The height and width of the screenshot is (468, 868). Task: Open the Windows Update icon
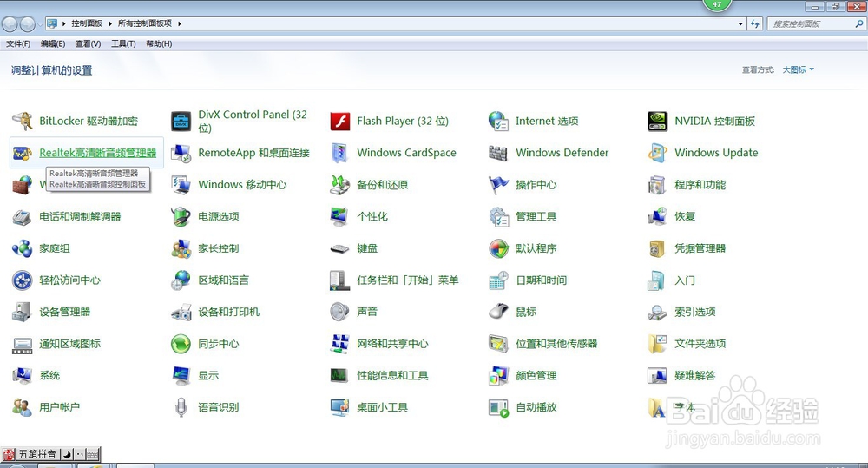(658, 153)
